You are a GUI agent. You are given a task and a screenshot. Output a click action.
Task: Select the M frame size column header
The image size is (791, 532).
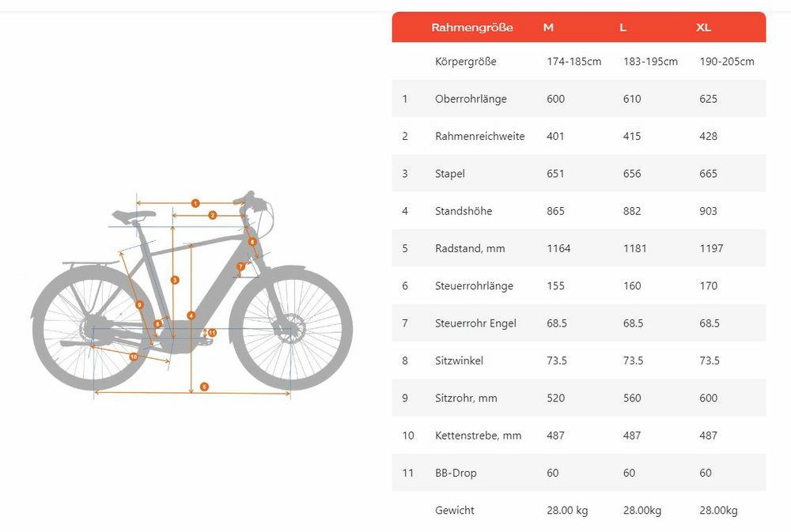(x=548, y=27)
